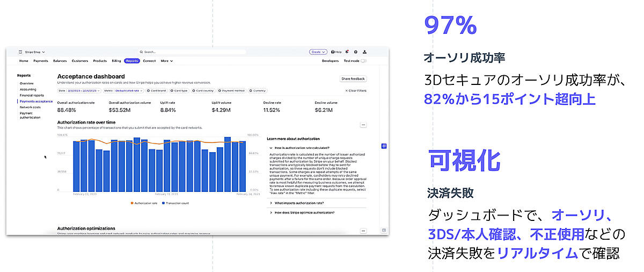Click the user account profile icon

tap(364, 52)
